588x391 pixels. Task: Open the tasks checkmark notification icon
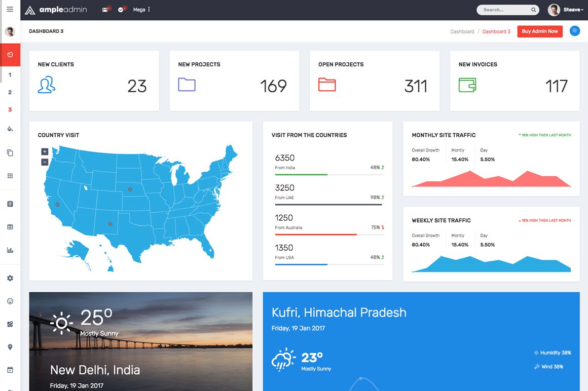tap(122, 9)
